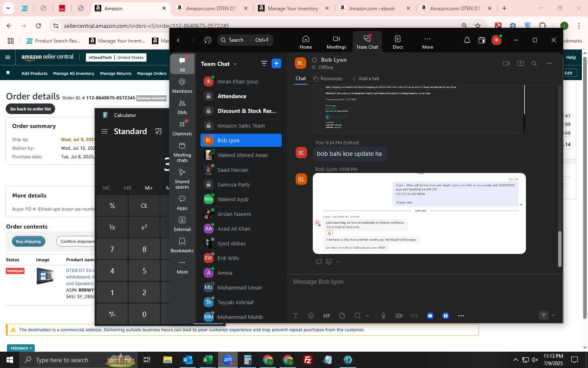The image size is (588, 368).
Task: Open Bookmarks in the Zoom sidebar
Action: pyautogui.click(x=182, y=245)
